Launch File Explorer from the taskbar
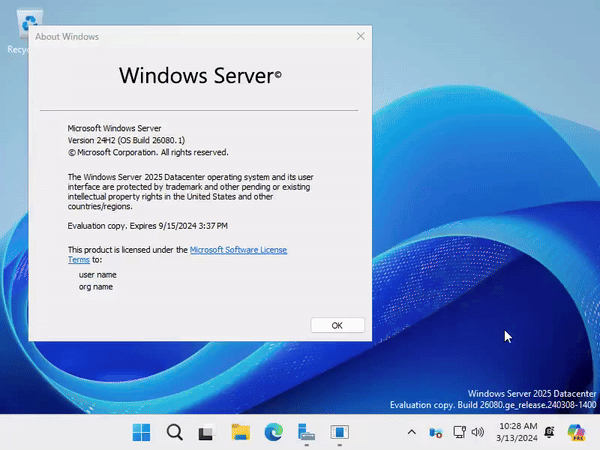600x450 pixels. click(x=241, y=432)
